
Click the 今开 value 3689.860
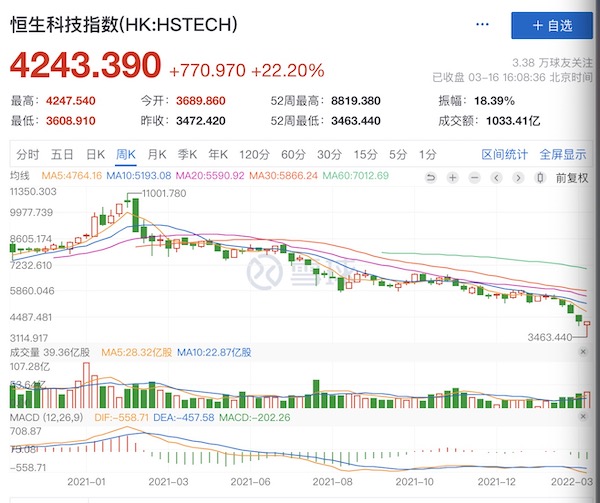(x=201, y=101)
